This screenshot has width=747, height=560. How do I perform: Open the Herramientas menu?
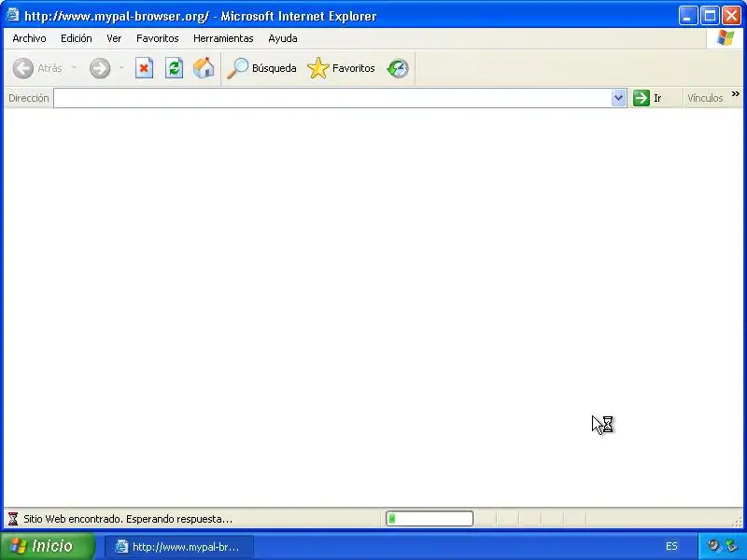(x=223, y=38)
